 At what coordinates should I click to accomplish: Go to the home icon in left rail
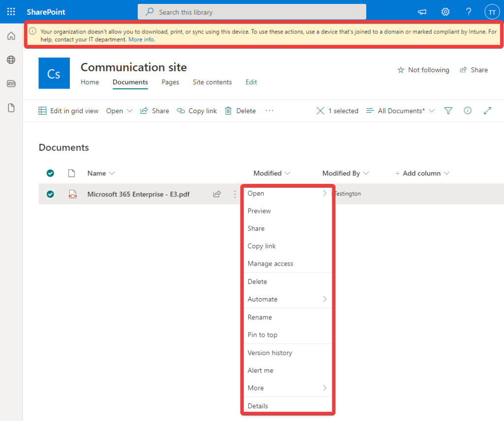(11, 35)
